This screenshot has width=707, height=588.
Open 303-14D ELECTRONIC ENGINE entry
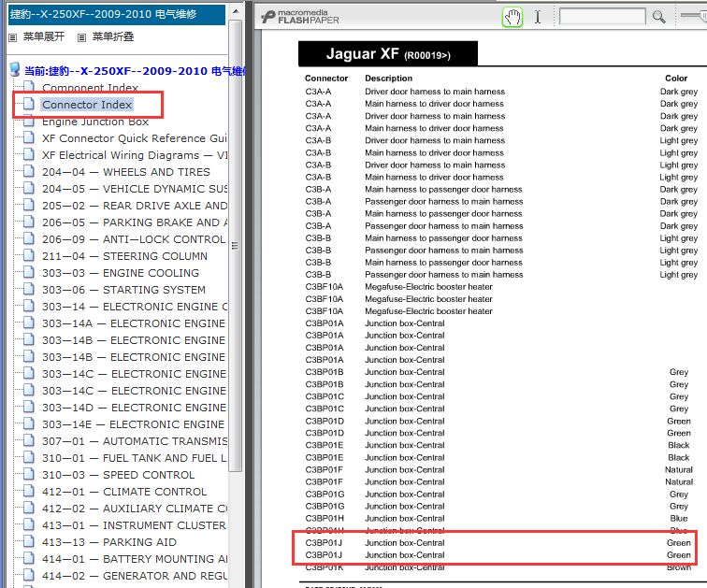click(x=134, y=408)
